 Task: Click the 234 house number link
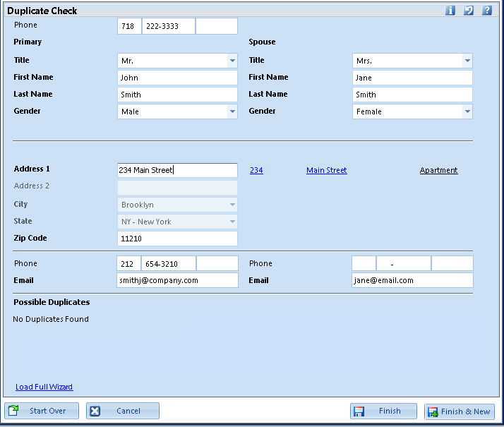[256, 170]
